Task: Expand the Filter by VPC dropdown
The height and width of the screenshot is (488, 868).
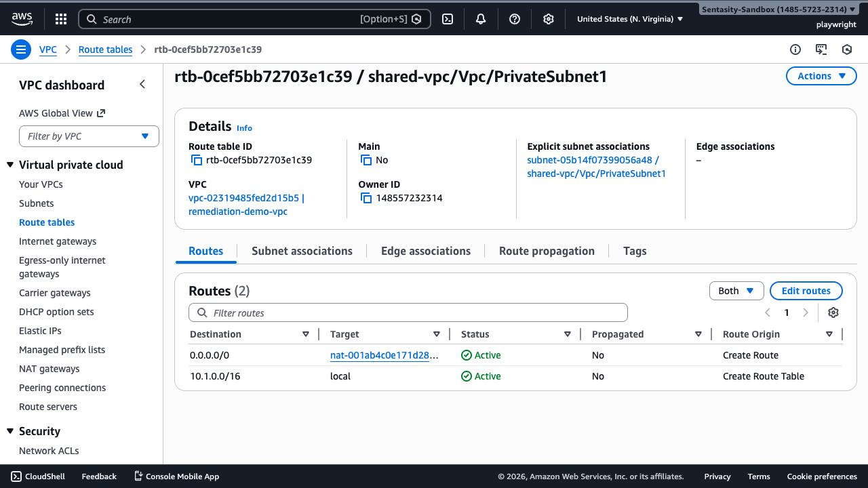Action: pos(89,136)
